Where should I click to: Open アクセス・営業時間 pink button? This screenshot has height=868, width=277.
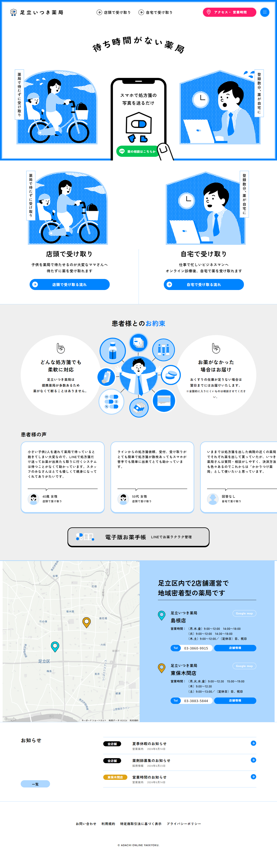(x=229, y=12)
